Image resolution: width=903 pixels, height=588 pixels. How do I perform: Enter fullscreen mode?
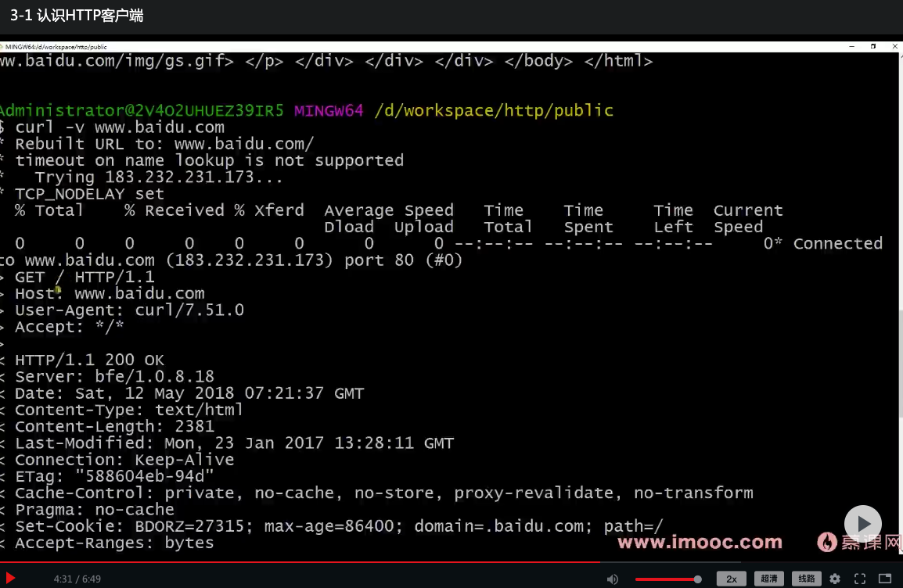click(x=860, y=579)
